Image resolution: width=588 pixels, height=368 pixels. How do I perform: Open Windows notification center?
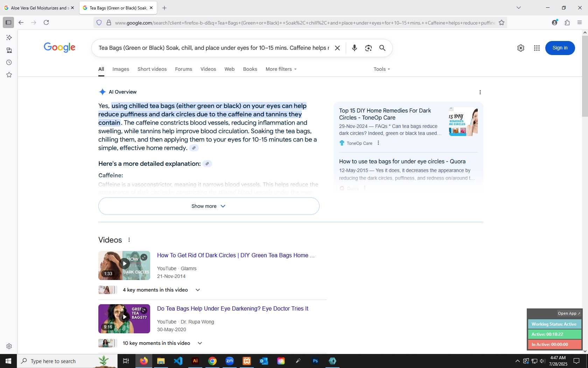pos(576,361)
